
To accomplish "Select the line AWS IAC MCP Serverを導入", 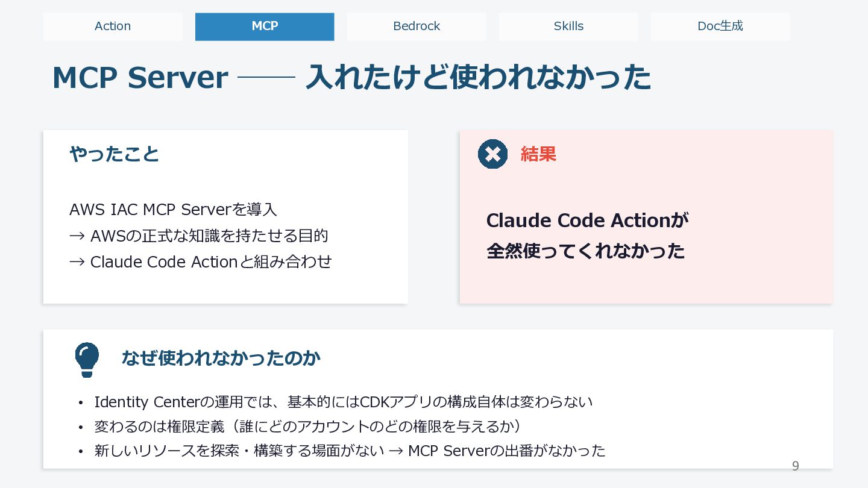I will (x=173, y=210).
